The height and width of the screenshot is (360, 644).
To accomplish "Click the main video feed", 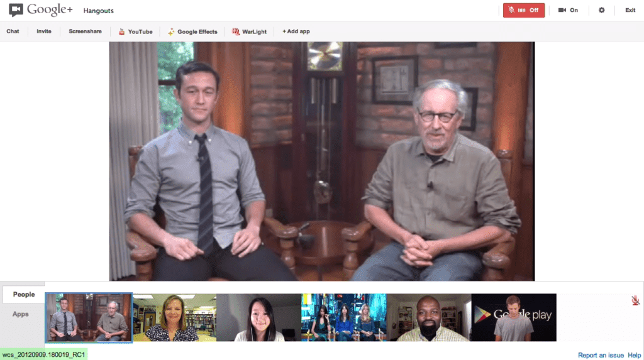I will 322,161.
